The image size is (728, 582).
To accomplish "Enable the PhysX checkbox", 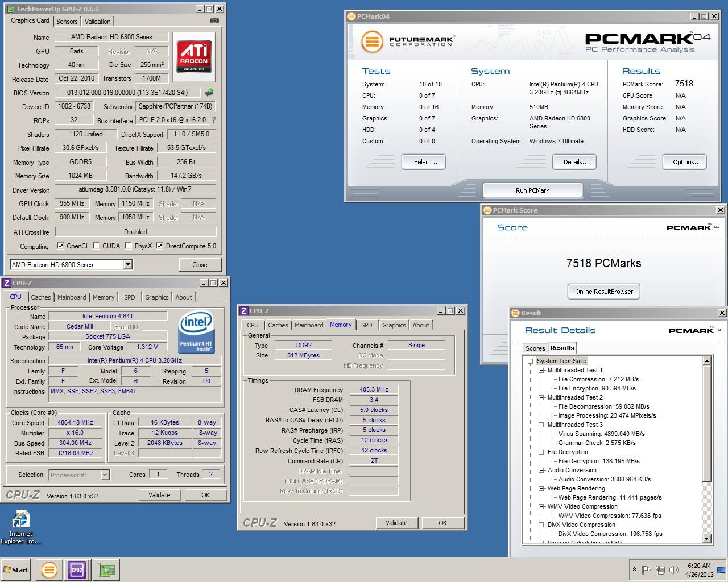I will 129,246.
